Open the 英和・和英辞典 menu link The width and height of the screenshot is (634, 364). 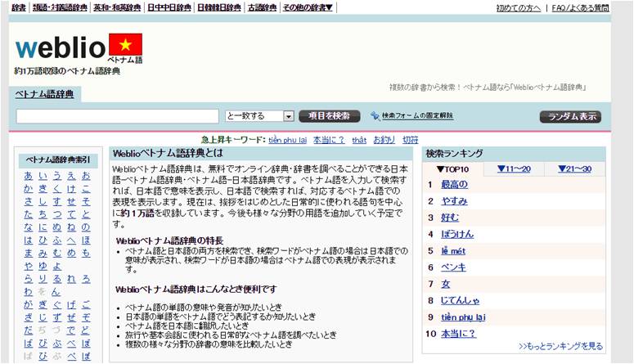click(117, 7)
